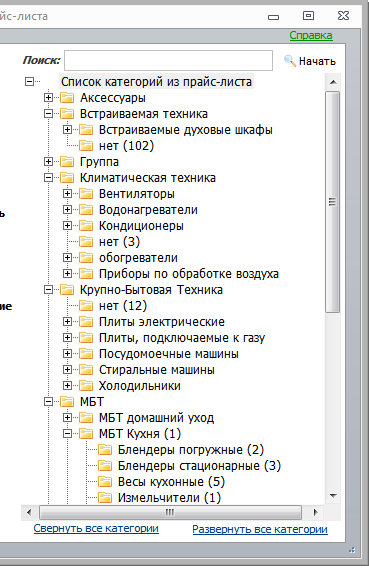Screen dimensions: 369x568
Task: Click folder icon of Встраиваемые духовые шкафы
Action: point(86,130)
